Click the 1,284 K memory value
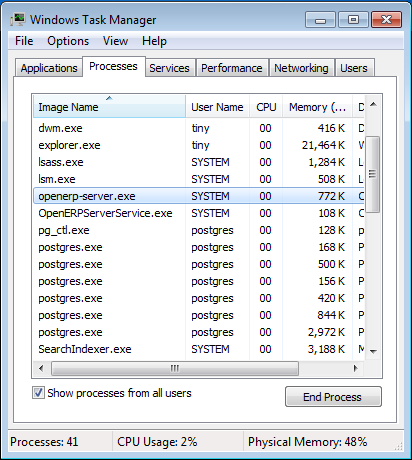 pos(326,162)
